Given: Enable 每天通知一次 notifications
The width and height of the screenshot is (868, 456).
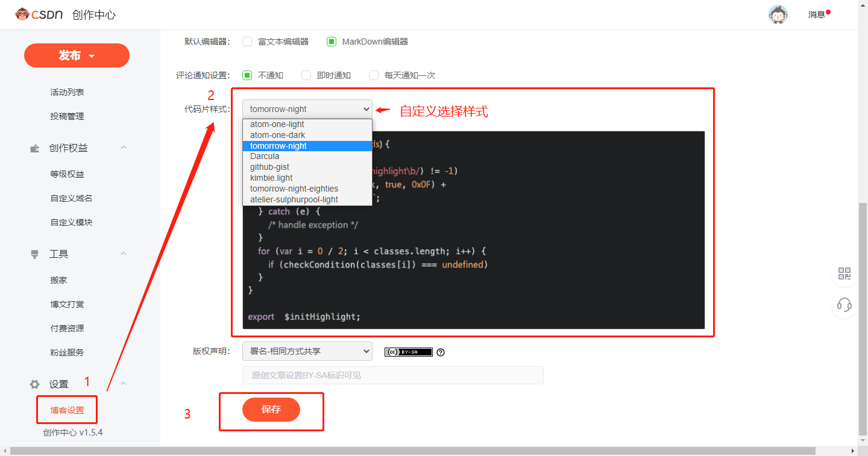Looking at the screenshot, I should click(x=373, y=75).
